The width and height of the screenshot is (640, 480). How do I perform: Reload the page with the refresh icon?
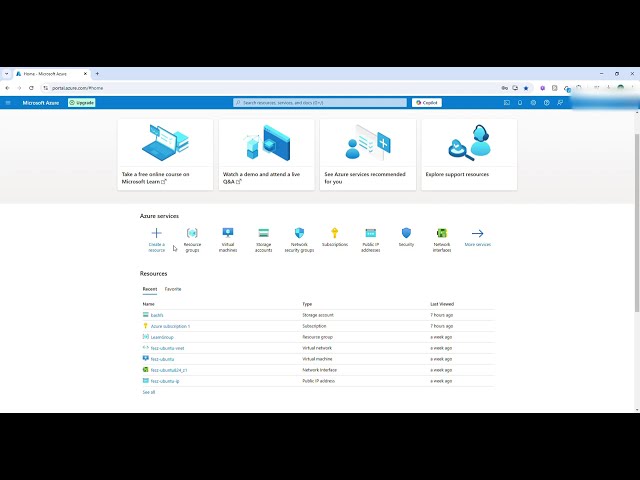pyautogui.click(x=31, y=88)
